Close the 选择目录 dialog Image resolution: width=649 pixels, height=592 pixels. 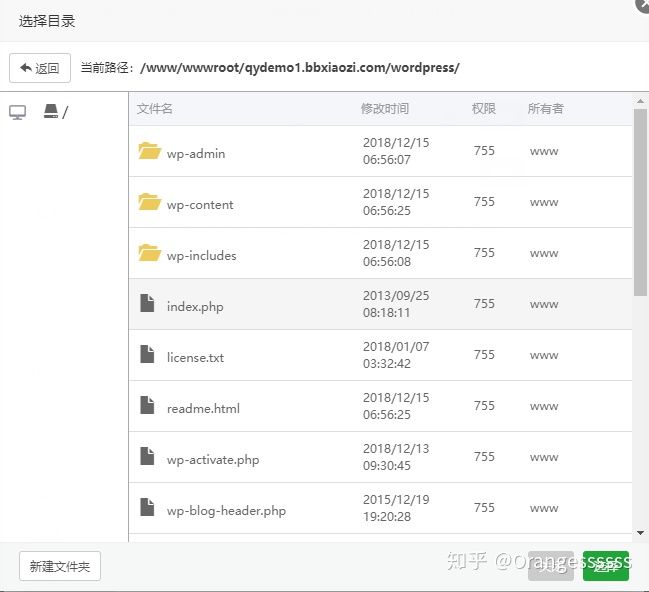(644, 4)
